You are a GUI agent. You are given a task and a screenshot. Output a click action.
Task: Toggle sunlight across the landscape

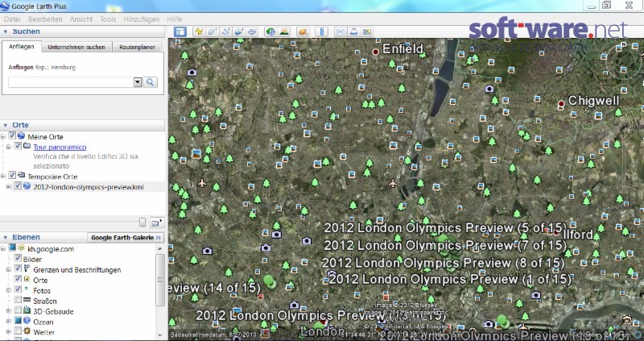pyautogui.click(x=284, y=31)
